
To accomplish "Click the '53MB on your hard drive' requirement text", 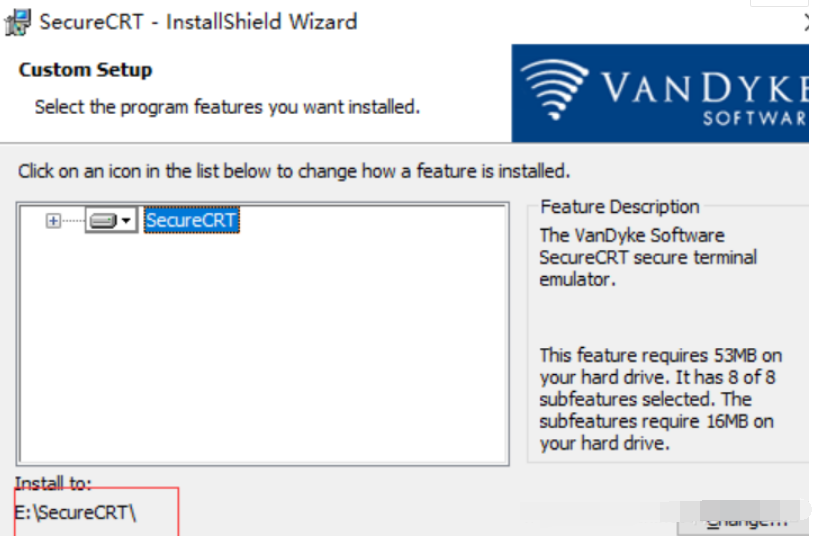I will 660,366.
